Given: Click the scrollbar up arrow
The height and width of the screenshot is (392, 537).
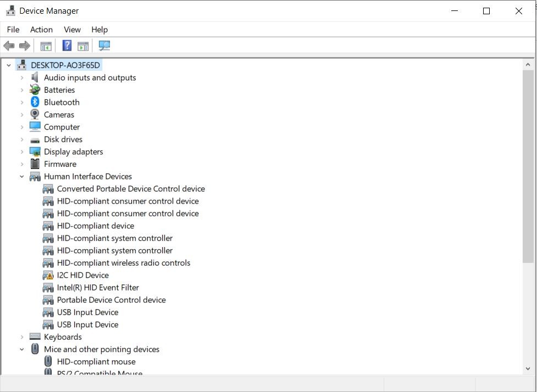Looking at the screenshot, I should point(528,65).
